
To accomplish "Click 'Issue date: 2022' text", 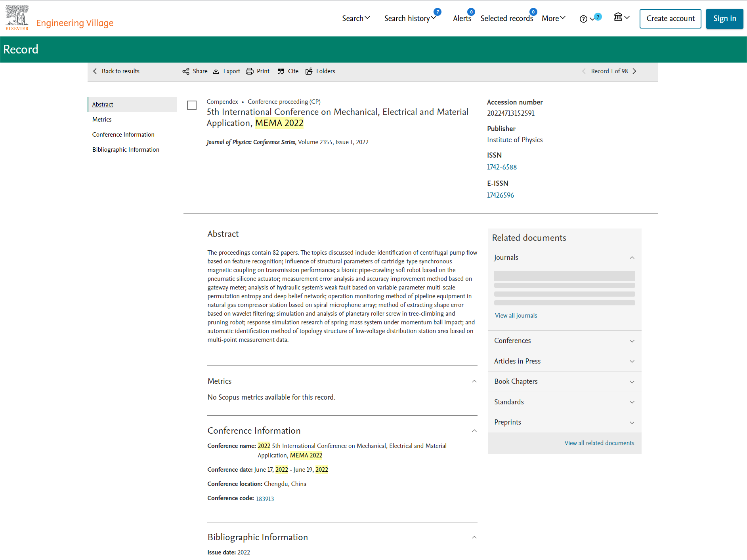I will (x=229, y=552).
